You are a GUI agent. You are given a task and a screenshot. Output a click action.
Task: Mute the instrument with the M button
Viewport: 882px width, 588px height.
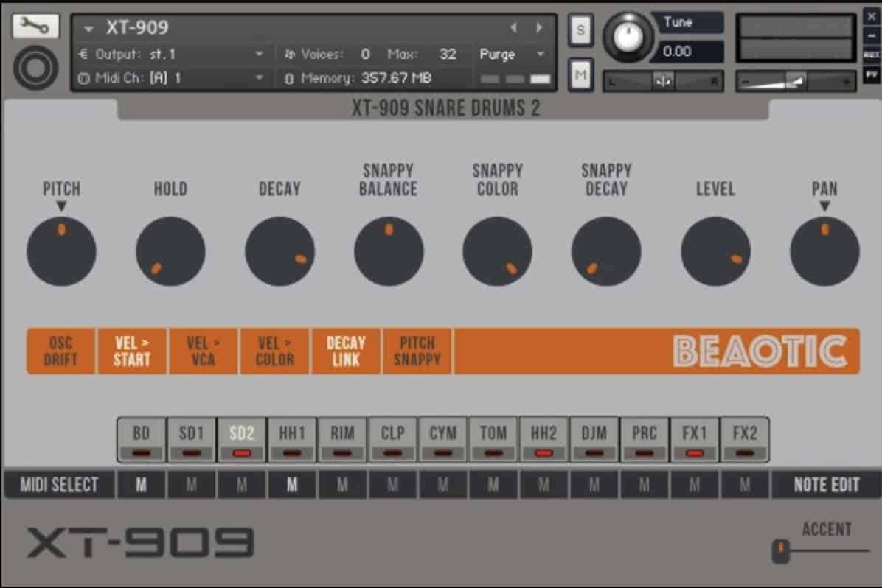(x=580, y=74)
